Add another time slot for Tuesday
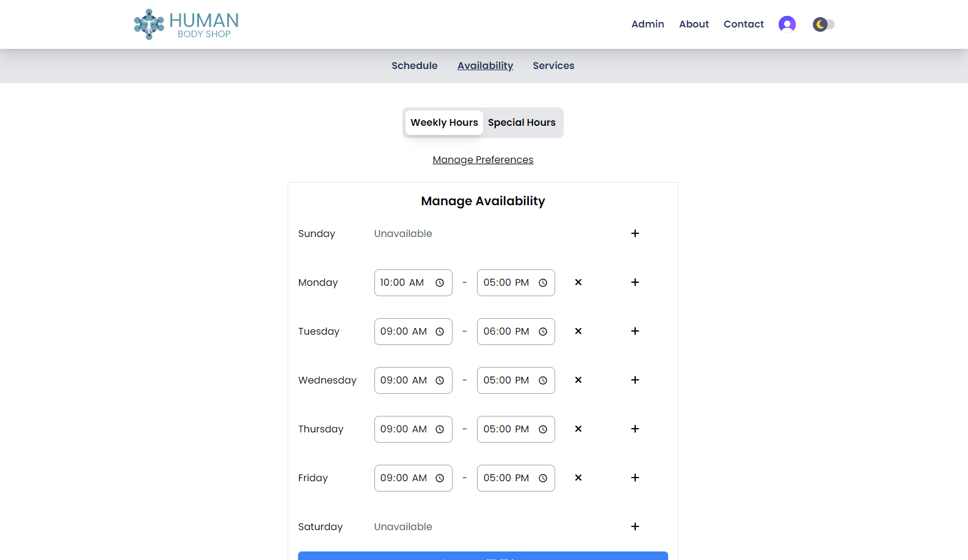Screen dimensions: 968x560 tap(635, 331)
